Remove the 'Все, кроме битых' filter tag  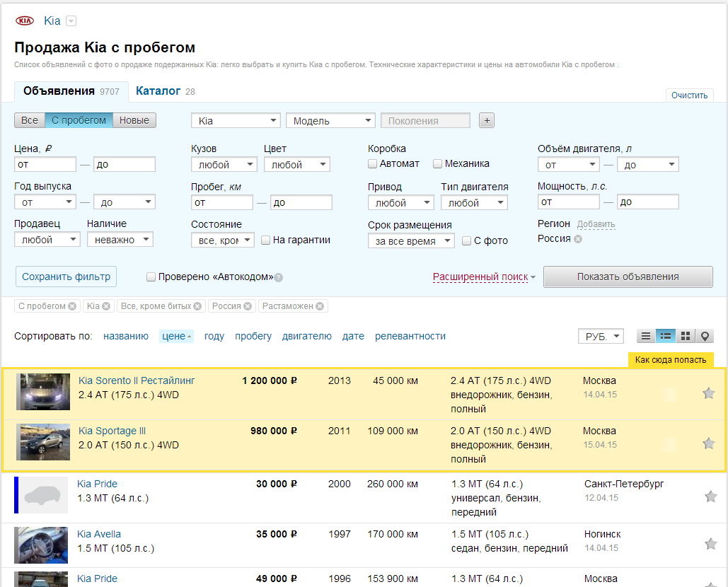tap(197, 306)
